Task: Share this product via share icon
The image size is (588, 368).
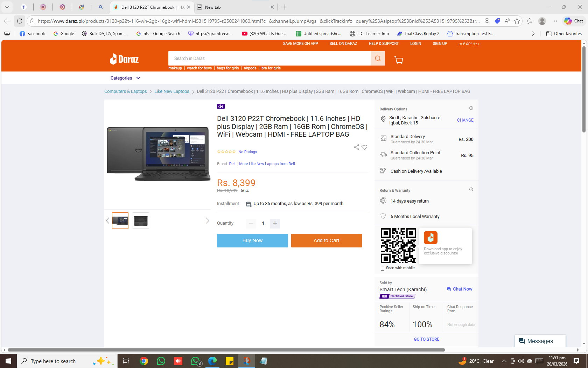Action: [357, 147]
